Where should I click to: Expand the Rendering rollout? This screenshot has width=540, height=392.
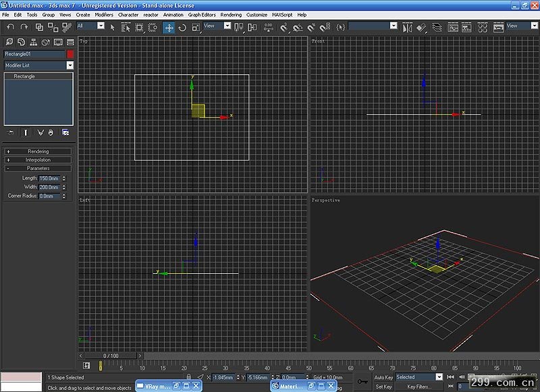(38, 151)
